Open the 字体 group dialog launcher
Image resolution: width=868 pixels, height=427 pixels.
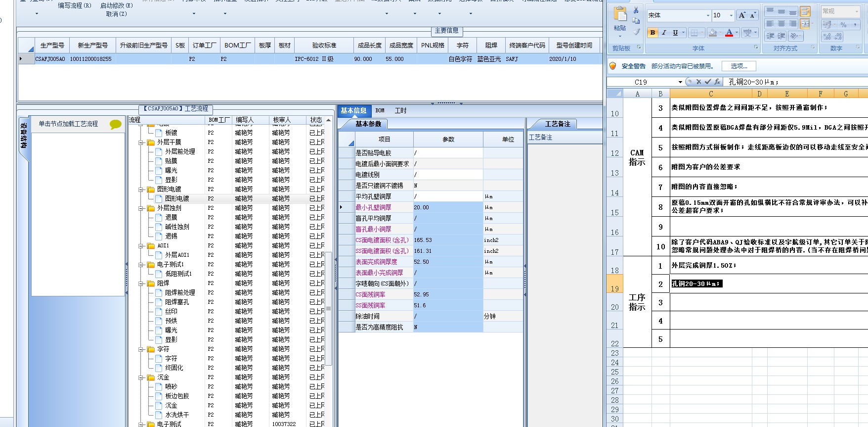pos(756,47)
